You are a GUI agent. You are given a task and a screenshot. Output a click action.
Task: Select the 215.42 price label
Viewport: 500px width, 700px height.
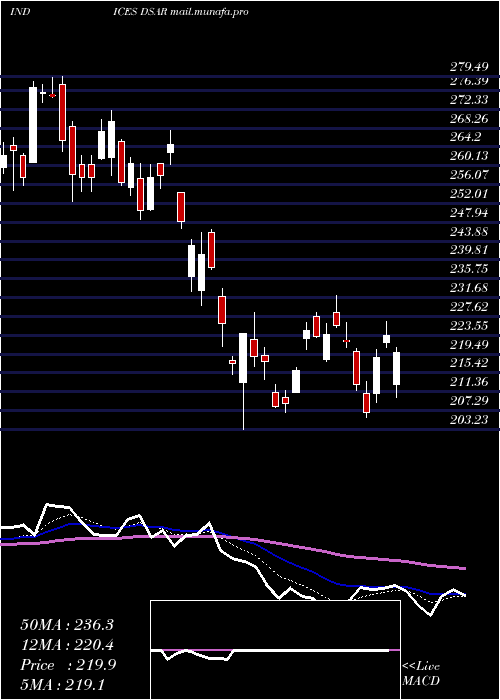click(469, 362)
